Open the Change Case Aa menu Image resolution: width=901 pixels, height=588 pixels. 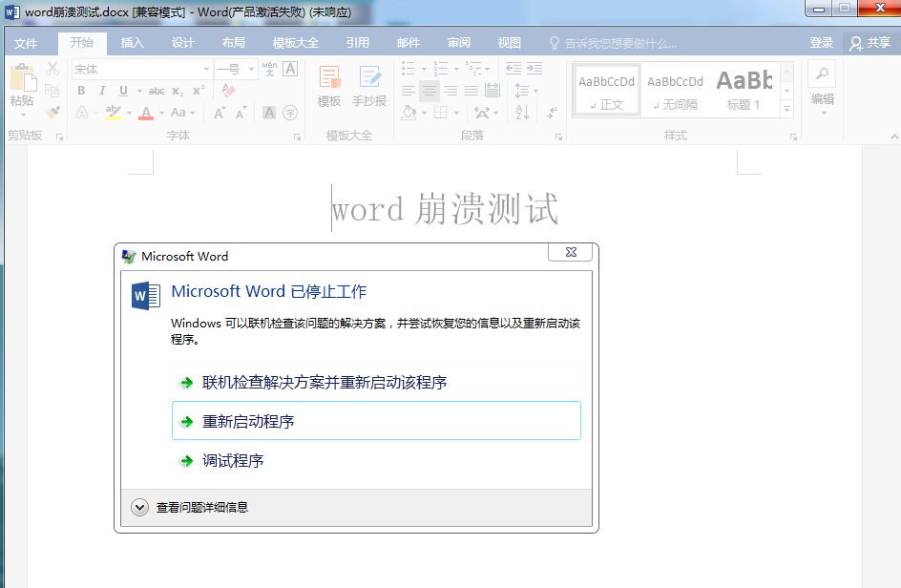(182, 112)
